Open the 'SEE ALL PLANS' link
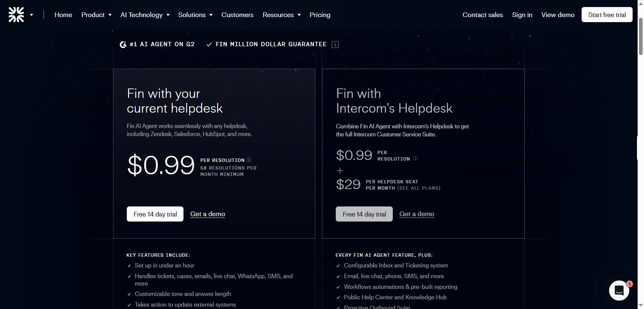 click(419, 188)
